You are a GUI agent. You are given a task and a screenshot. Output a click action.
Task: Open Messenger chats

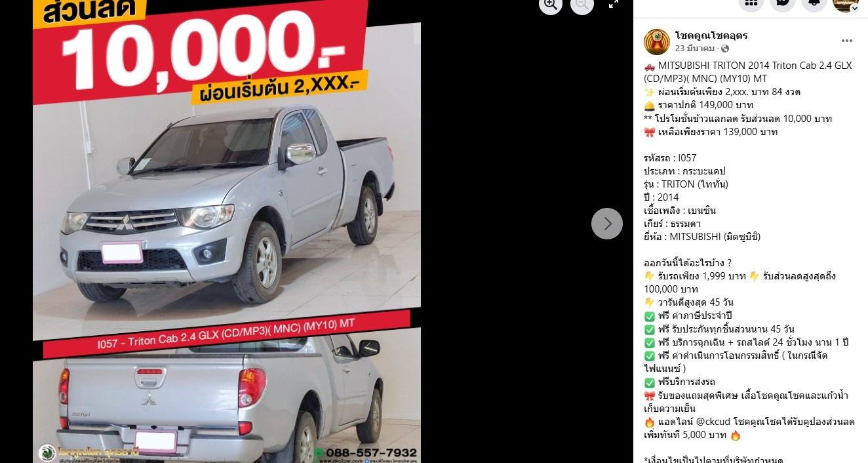point(783,3)
